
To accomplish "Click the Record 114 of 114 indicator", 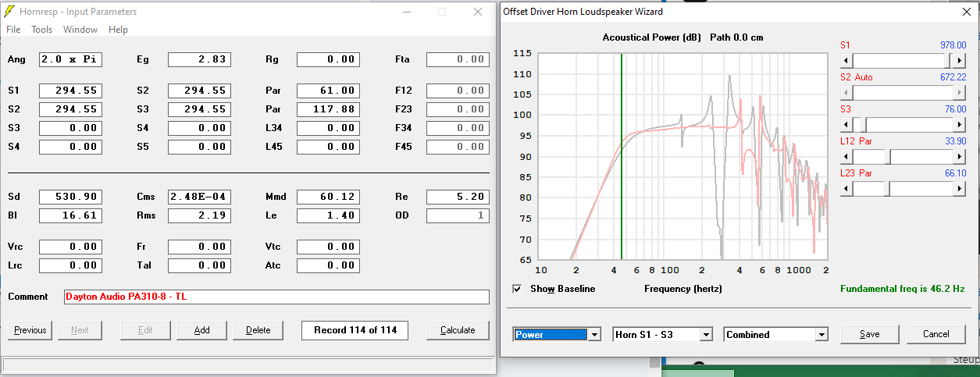I will coord(355,330).
